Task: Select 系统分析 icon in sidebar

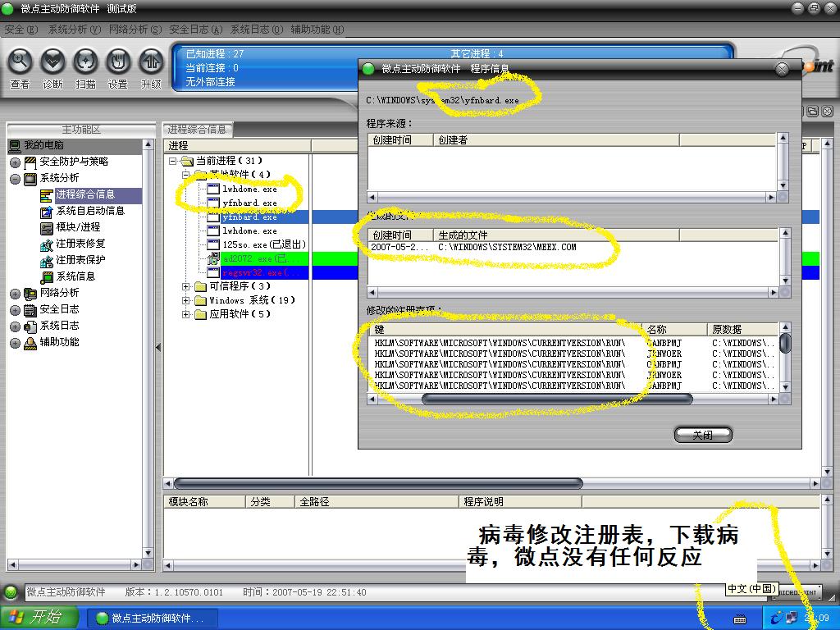Action: (x=30, y=178)
